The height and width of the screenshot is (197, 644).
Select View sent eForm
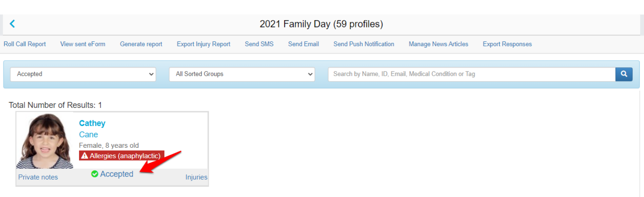point(82,44)
